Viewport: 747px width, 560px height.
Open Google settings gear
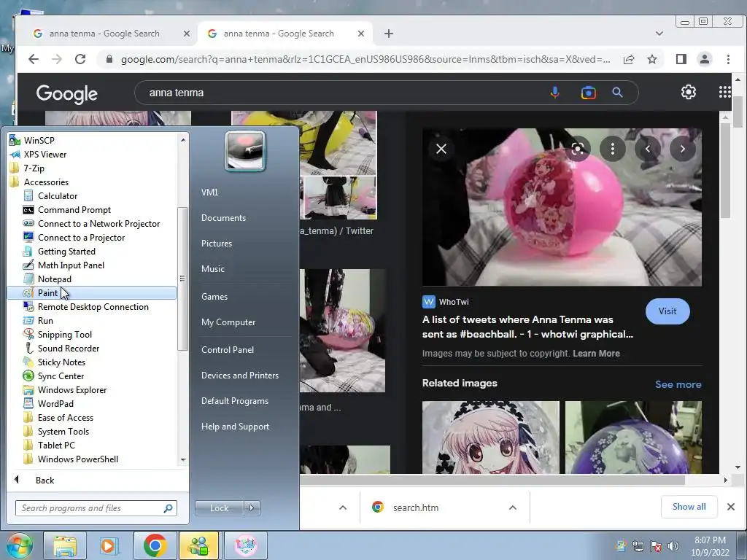tap(689, 92)
